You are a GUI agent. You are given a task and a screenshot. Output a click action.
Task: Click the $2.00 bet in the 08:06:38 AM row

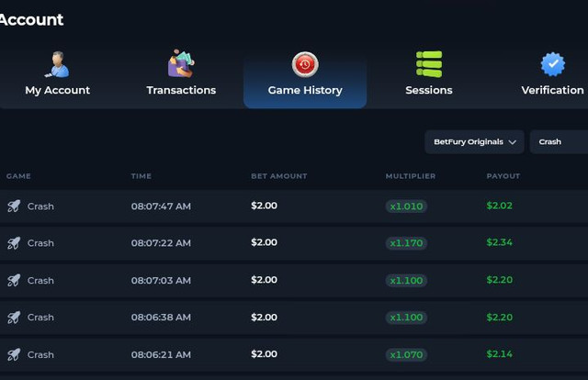point(264,317)
